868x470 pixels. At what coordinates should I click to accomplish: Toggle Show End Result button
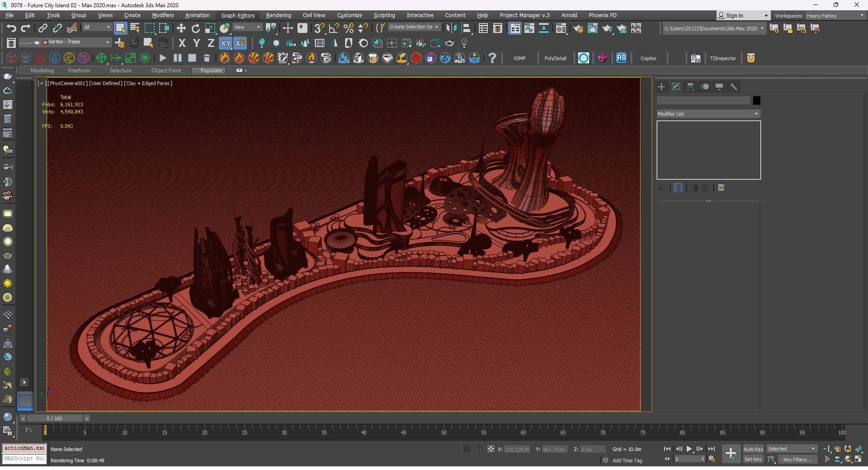[678, 188]
